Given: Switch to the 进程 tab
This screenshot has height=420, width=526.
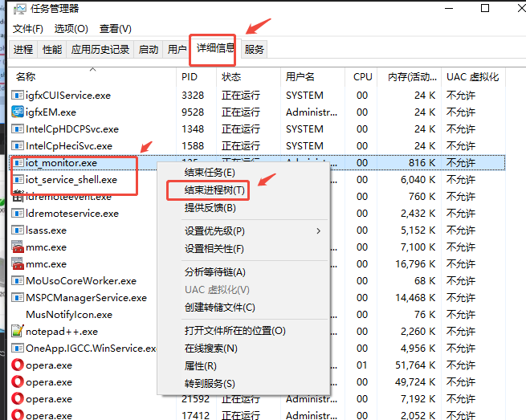Looking at the screenshot, I should (23, 50).
